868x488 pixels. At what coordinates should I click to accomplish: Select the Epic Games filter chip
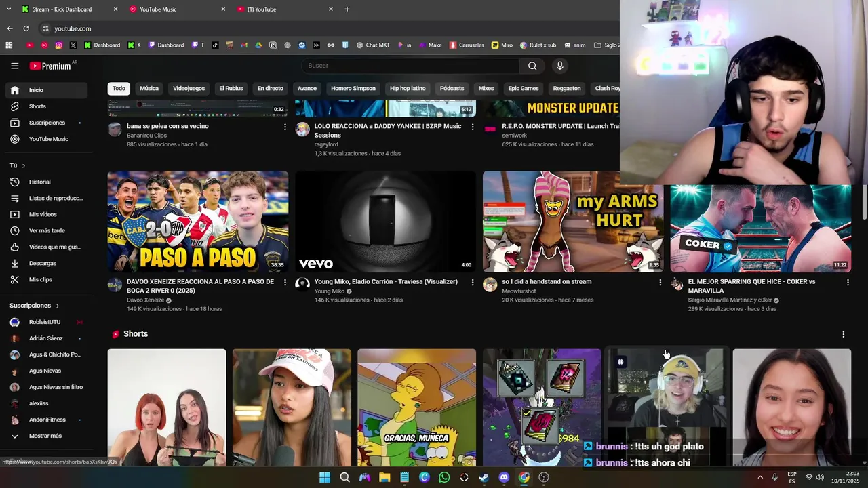pos(524,89)
